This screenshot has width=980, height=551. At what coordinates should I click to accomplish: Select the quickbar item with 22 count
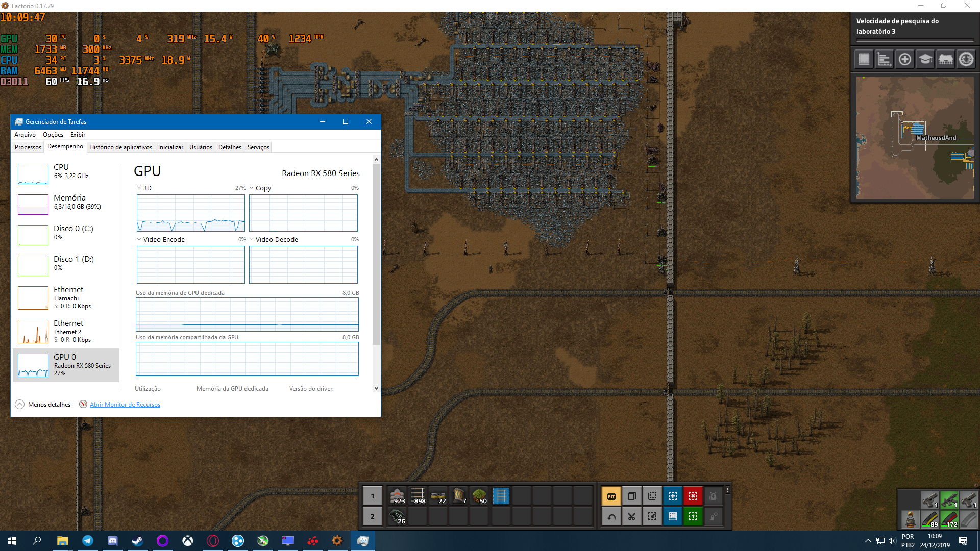(438, 495)
